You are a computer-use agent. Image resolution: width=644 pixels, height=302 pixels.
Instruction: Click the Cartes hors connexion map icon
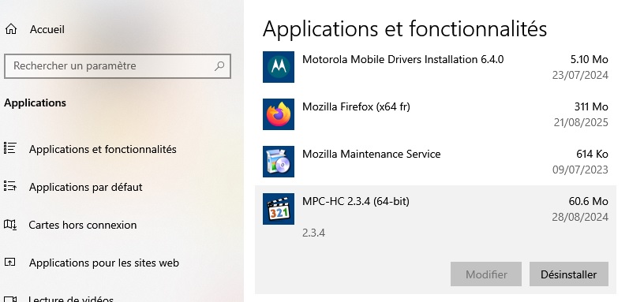click(x=9, y=225)
